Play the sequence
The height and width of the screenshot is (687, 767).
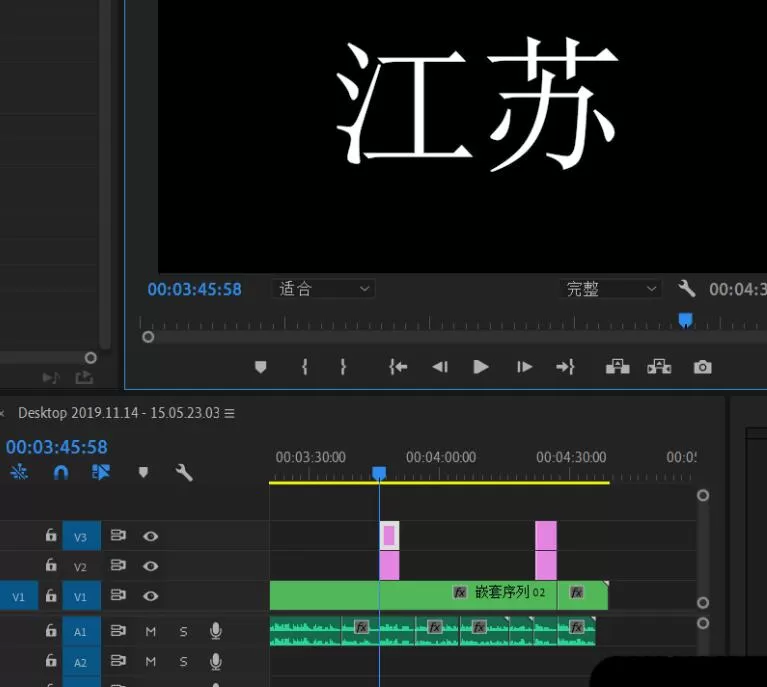[x=480, y=366]
